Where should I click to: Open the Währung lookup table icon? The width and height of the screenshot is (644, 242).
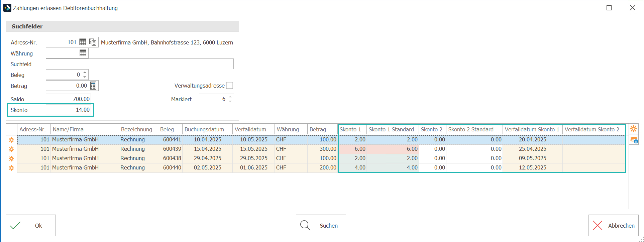[x=83, y=53]
